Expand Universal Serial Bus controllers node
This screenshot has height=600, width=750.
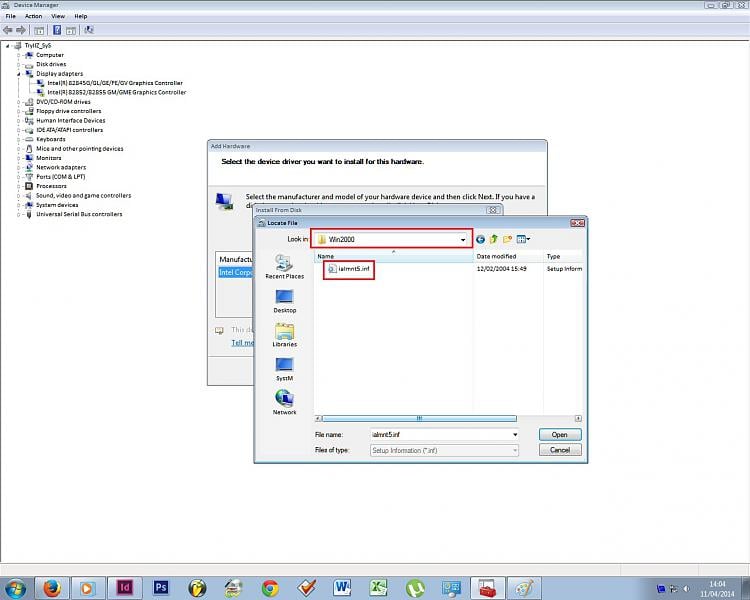19,214
